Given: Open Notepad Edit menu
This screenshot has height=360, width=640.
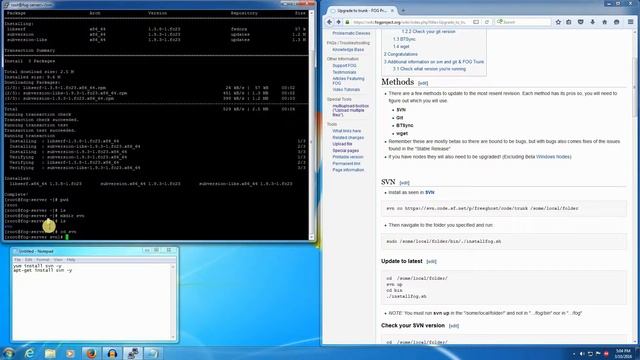Looking at the screenshot, I should click(x=28, y=260).
